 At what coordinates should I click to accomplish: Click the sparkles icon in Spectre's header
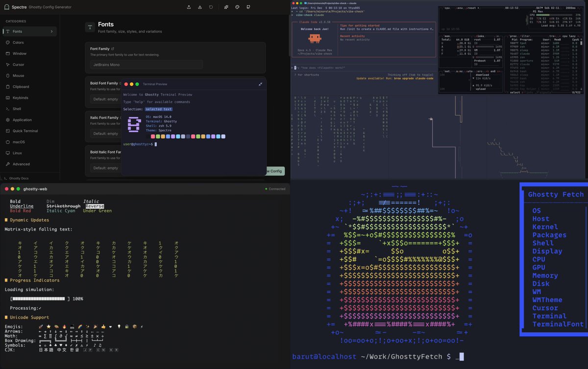(x=226, y=7)
